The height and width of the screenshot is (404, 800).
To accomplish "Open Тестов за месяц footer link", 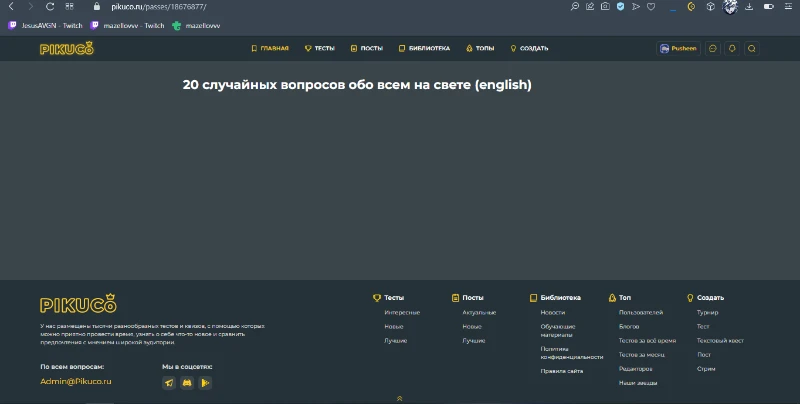I will pos(641,355).
